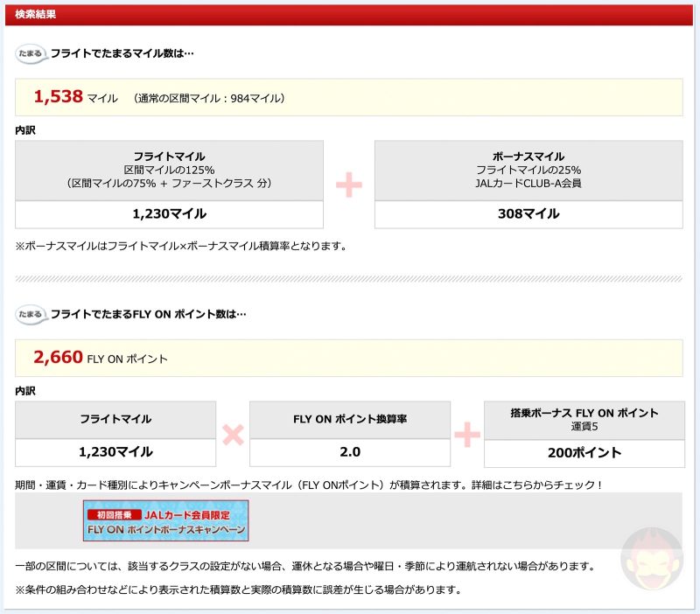Click the 308マイル bonus value cell
Image resolution: width=700 pixels, height=614 pixels.
point(528,214)
